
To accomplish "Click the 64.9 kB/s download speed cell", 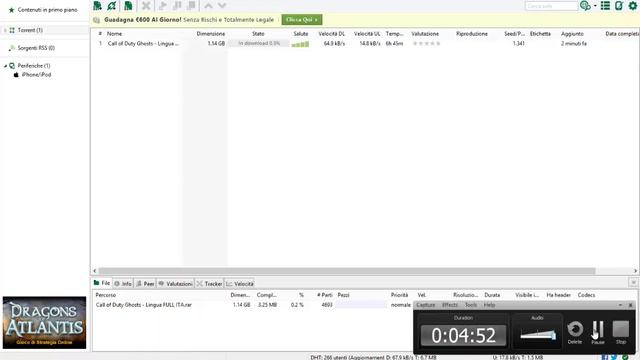I will pos(334,44).
